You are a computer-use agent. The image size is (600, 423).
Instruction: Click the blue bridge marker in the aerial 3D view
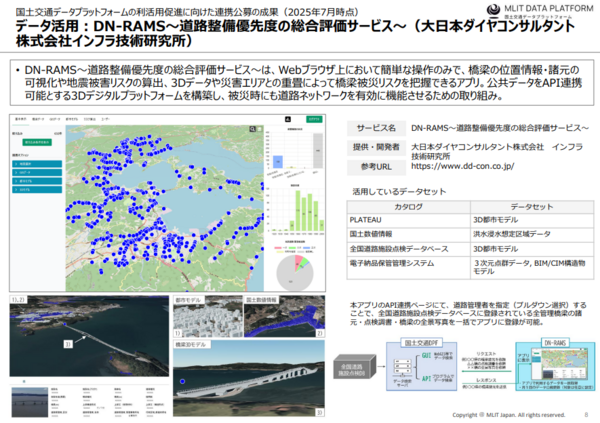pos(65,324)
